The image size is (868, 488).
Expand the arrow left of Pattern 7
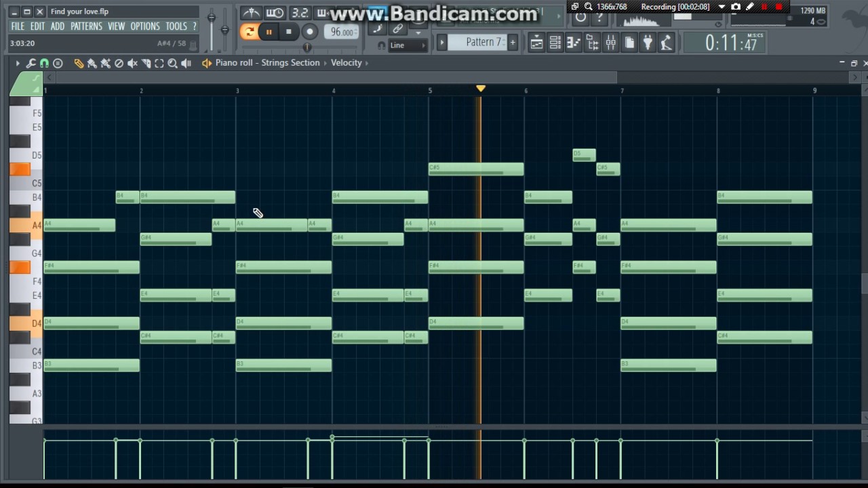point(442,42)
